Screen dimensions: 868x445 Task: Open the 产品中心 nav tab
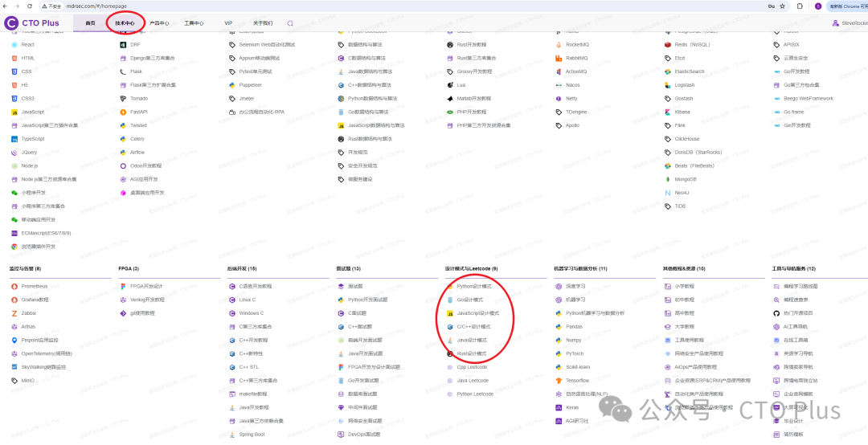click(159, 23)
